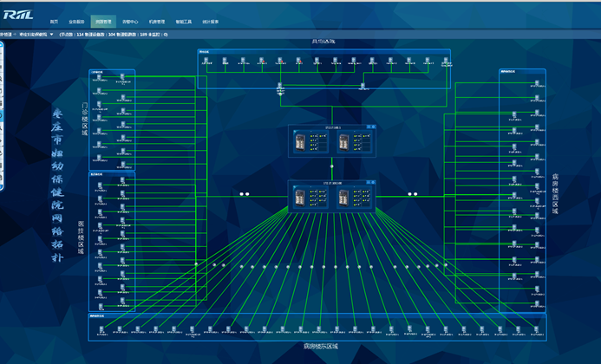
Task: Open the 首页 home tab
Action: click(x=55, y=20)
